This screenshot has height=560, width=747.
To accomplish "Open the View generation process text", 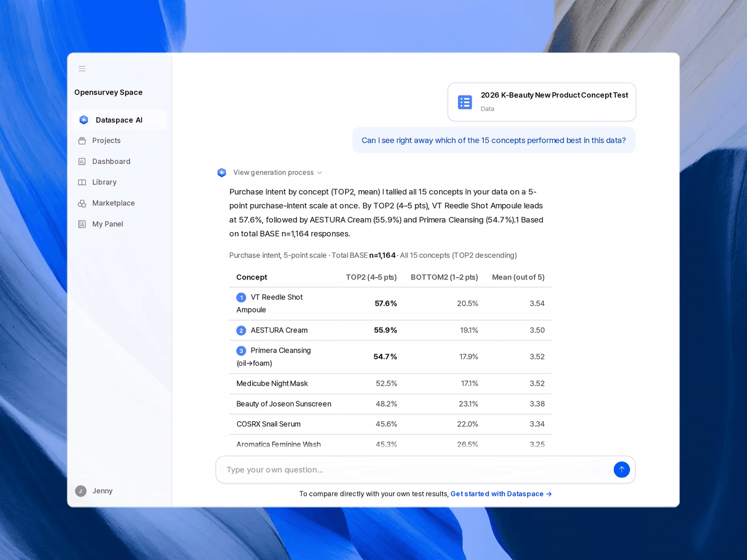I will point(273,173).
